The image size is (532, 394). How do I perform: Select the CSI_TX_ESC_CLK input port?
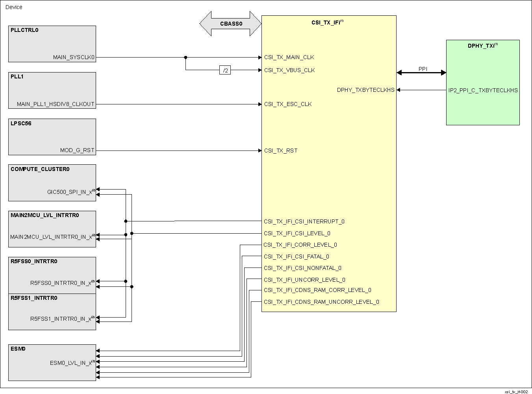288,104
